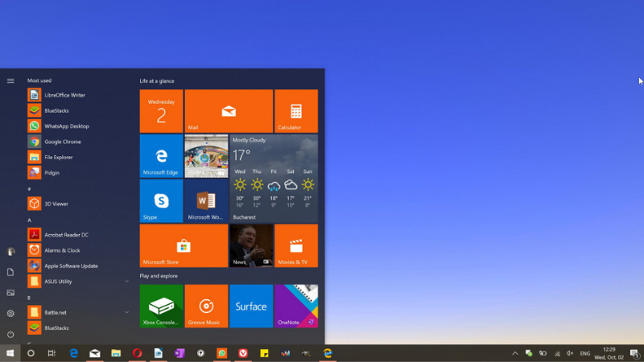Open File Explorer from the taskbar
The height and width of the screenshot is (362, 644).
click(116, 353)
